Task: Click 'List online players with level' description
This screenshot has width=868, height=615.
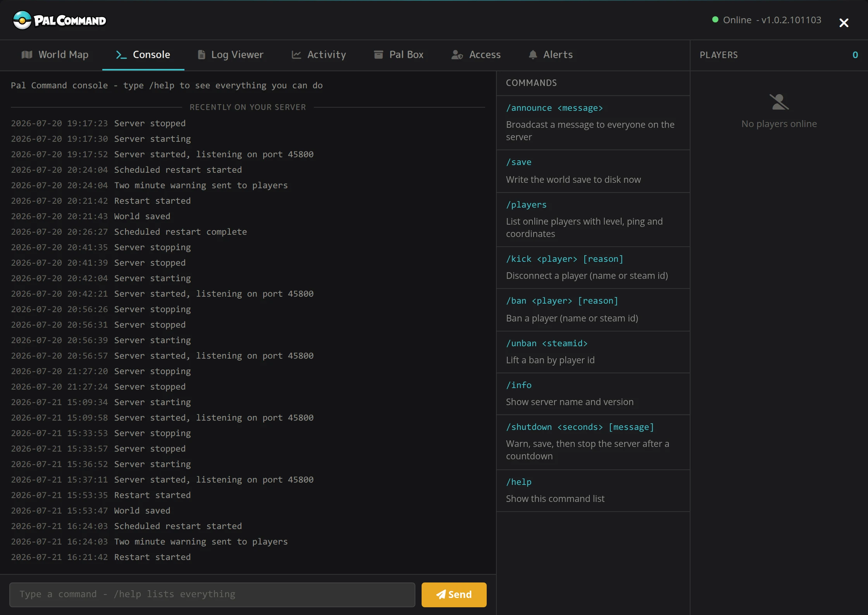Action: [584, 228]
